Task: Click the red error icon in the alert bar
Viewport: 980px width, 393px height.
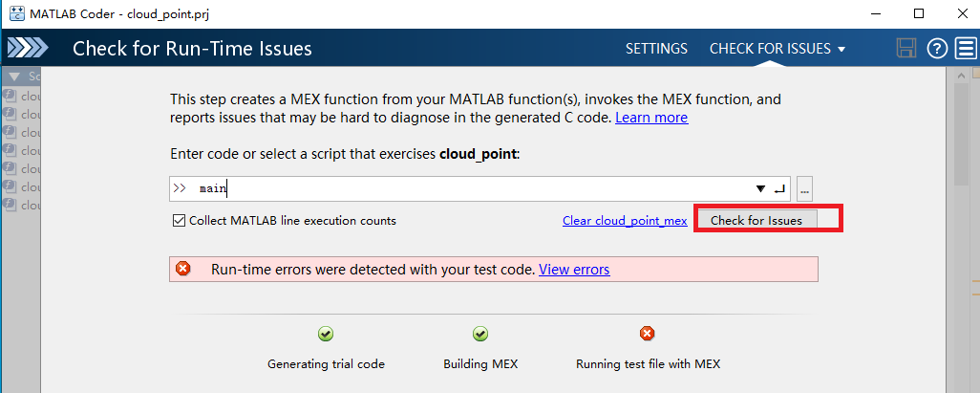Action: click(x=183, y=270)
